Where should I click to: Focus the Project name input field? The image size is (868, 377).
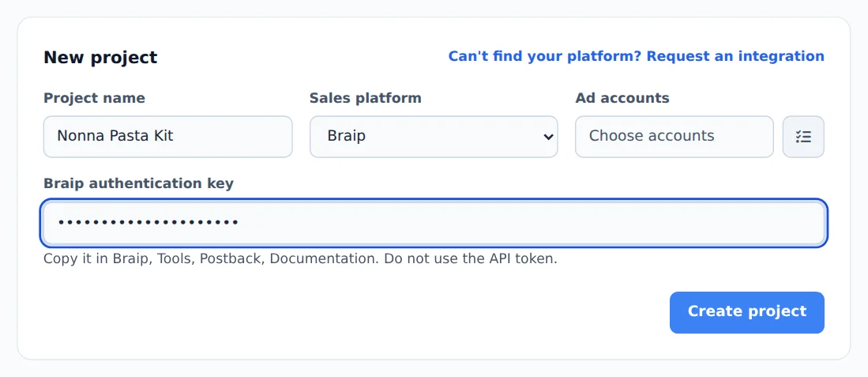point(167,137)
